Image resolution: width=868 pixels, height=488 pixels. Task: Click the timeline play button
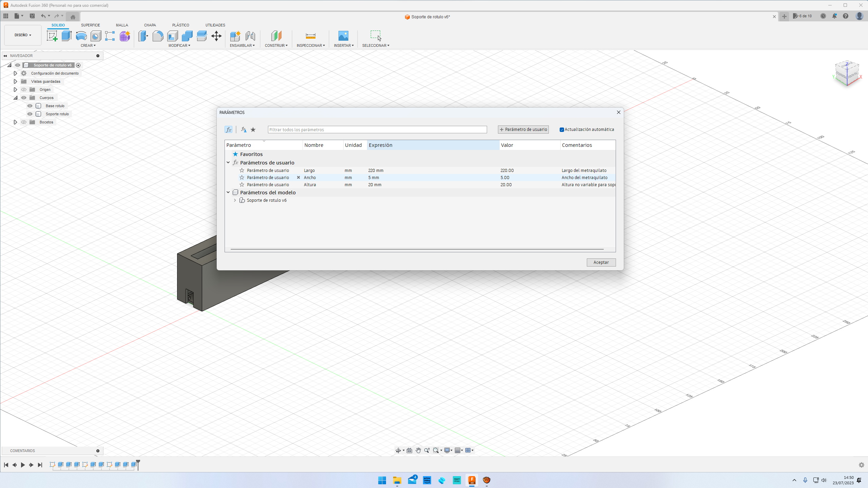[x=23, y=465]
